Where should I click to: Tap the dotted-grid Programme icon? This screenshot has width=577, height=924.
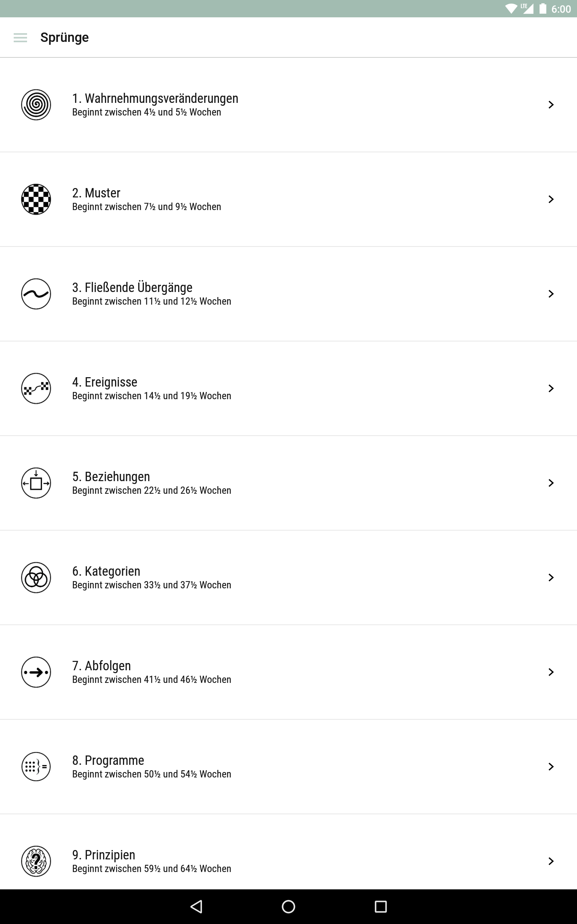coord(36,767)
